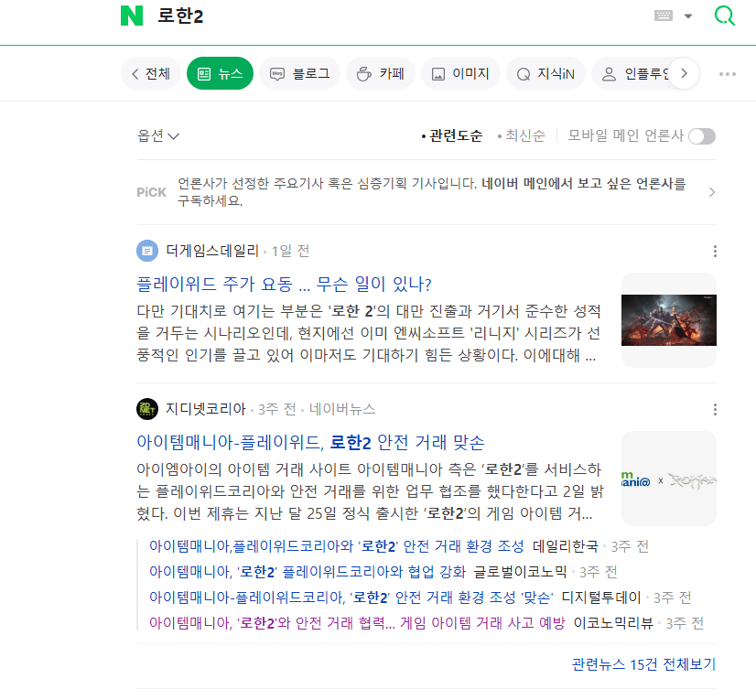
Task: Open the 로한2 game artwork thumbnail
Action: tap(668, 320)
